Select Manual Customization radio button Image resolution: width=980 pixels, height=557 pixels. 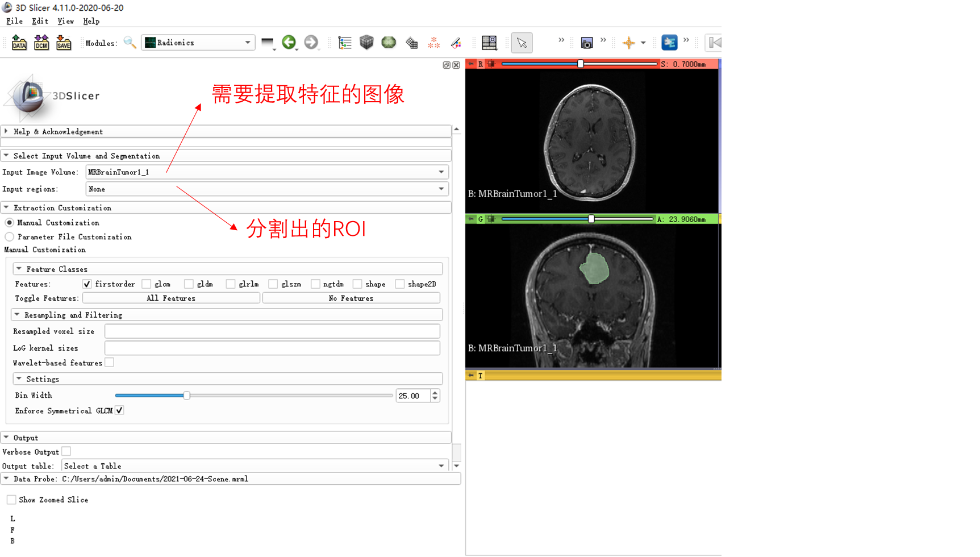tap(10, 223)
